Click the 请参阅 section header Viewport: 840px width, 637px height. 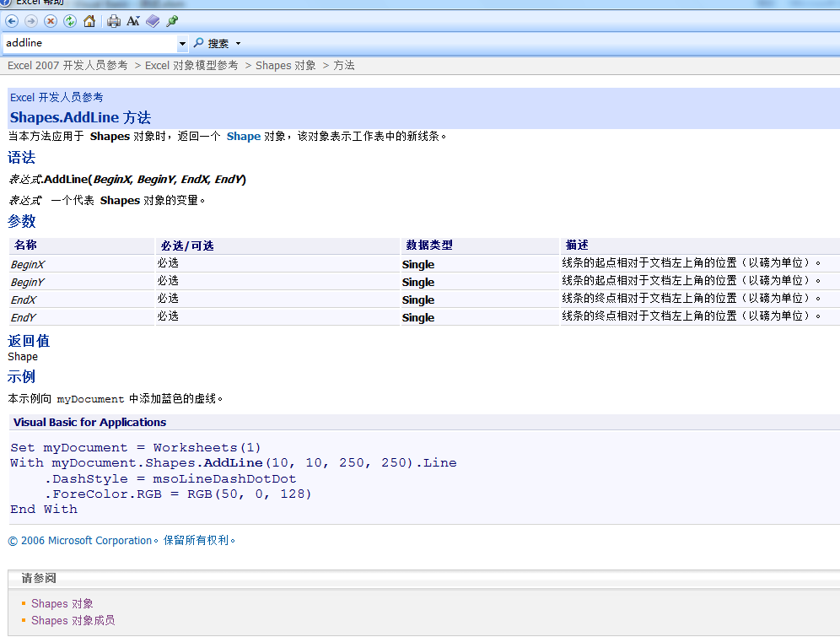39,578
